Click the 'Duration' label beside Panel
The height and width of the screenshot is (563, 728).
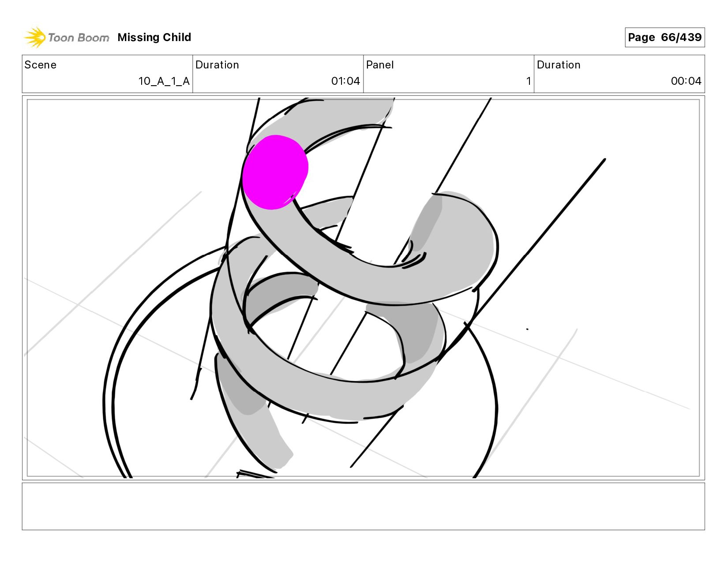click(559, 65)
